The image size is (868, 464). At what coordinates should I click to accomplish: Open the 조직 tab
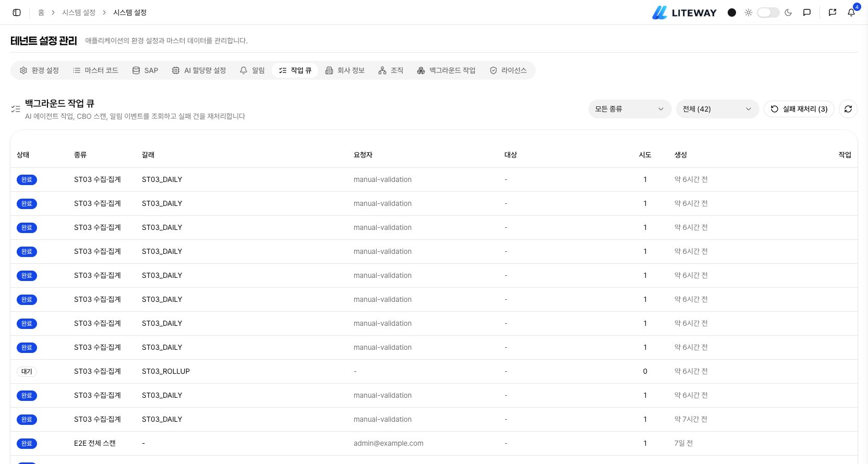[x=391, y=70]
